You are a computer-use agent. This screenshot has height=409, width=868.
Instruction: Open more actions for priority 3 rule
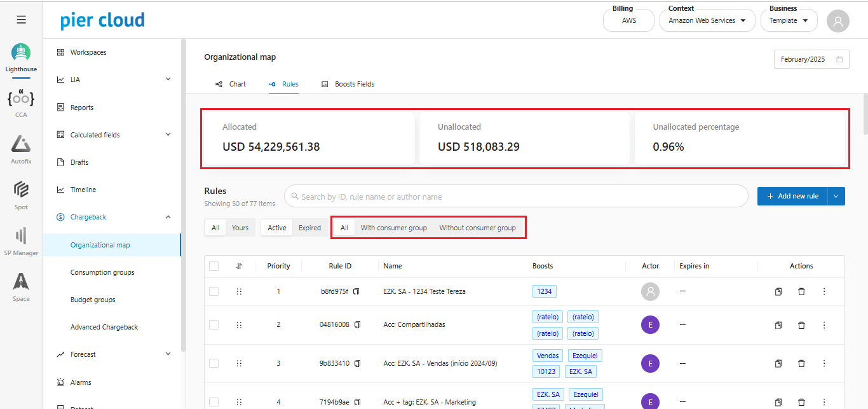824,364
